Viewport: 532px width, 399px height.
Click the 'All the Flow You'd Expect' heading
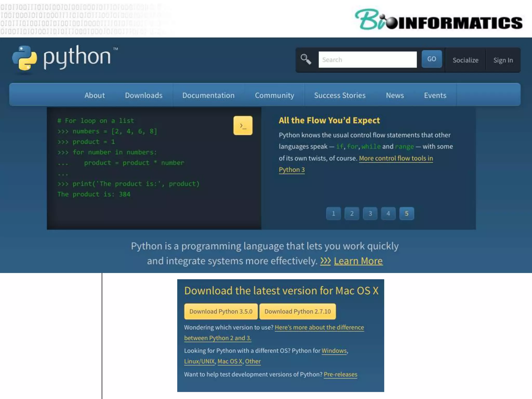click(329, 120)
